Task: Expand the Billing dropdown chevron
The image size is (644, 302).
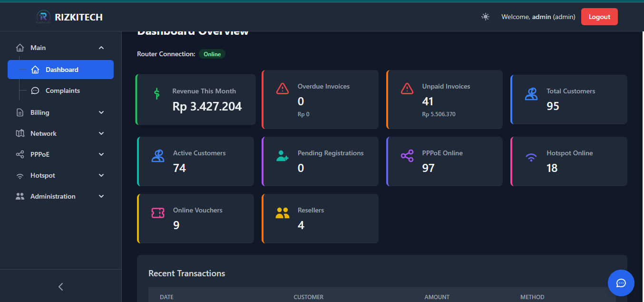Action: (101, 112)
